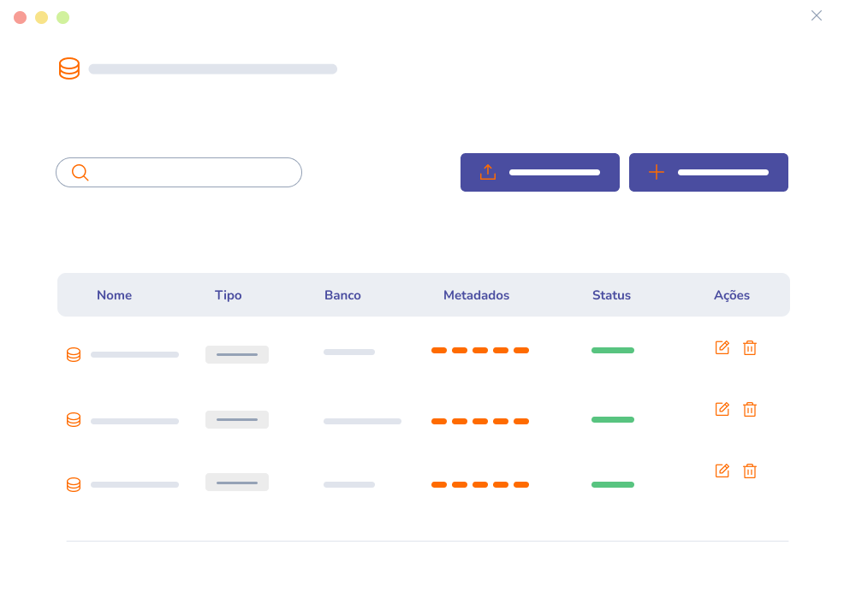Click the second row green status bar
This screenshot has height=616, width=844.
613,419
